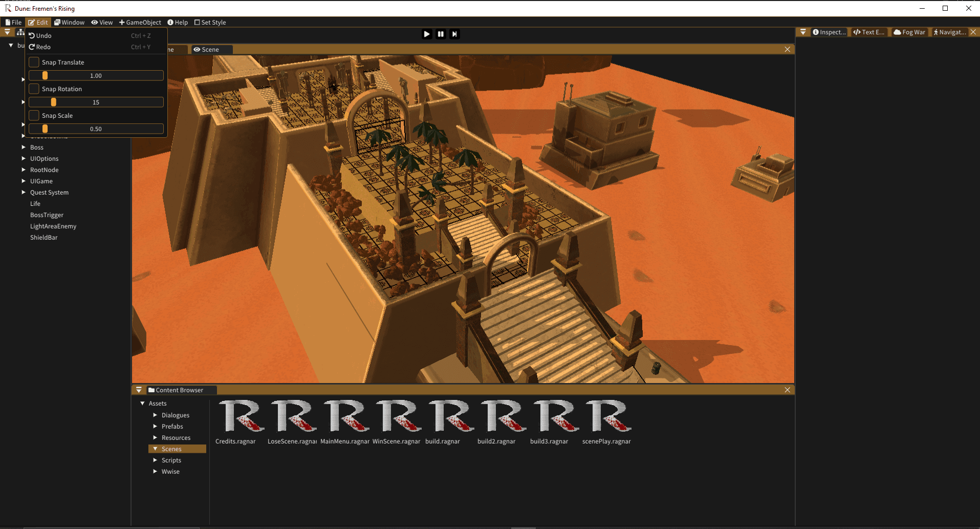Switch to the Navigator tab
The width and height of the screenshot is (980, 529).
[950, 32]
